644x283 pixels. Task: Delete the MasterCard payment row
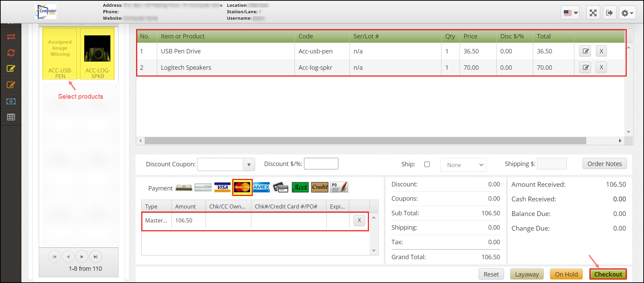[359, 220]
